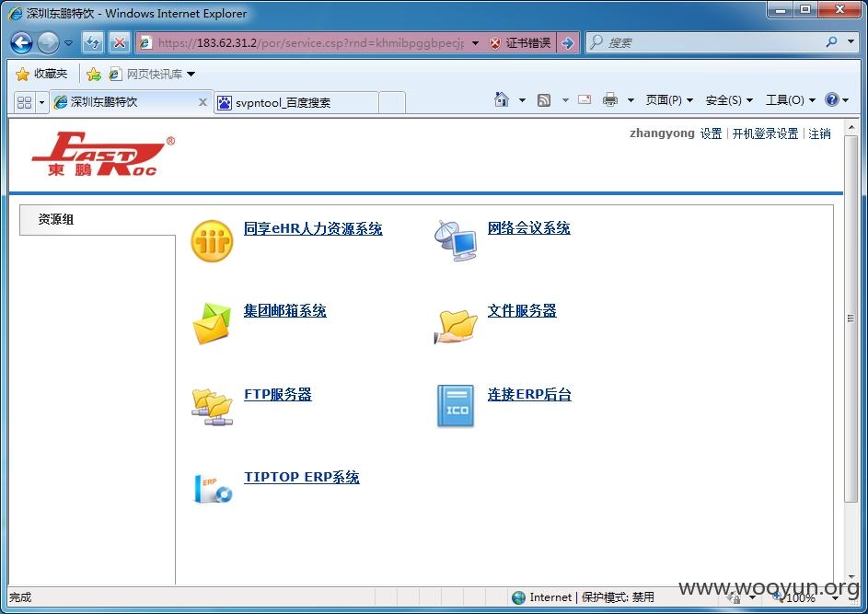Click the 证书错误 certificate error badge

point(520,42)
